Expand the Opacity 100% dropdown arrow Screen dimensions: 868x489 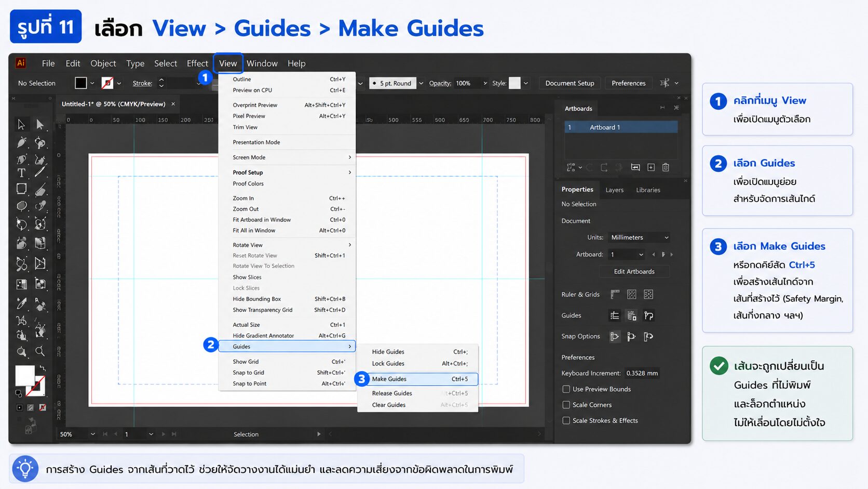pyautogui.click(x=485, y=83)
